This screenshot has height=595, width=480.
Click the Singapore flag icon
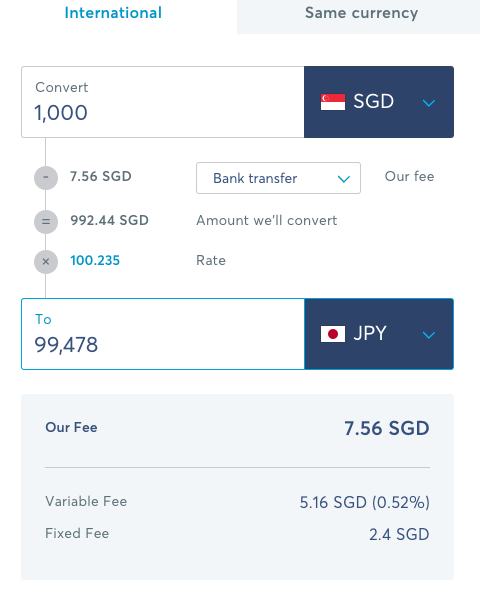(333, 102)
